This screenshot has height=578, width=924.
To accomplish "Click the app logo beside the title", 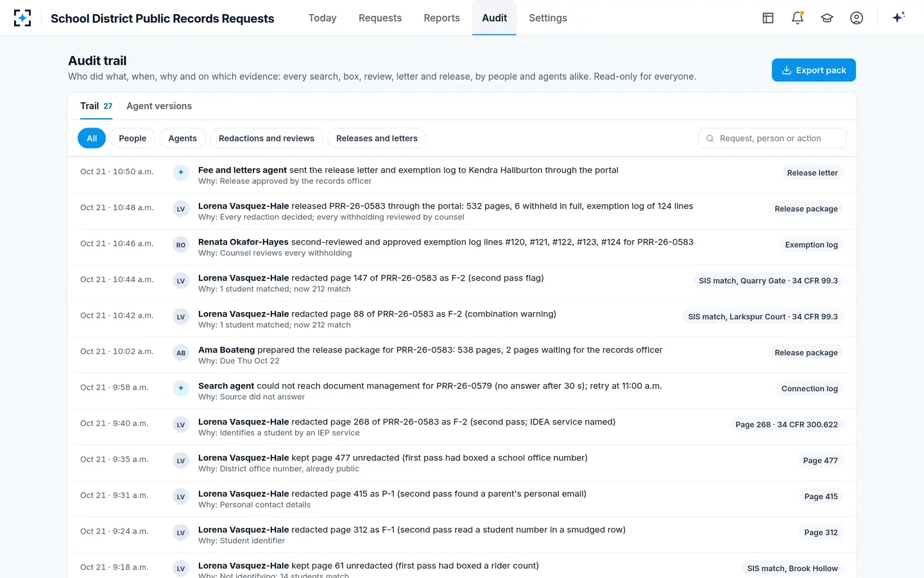I will pyautogui.click(x=22, y=18).
